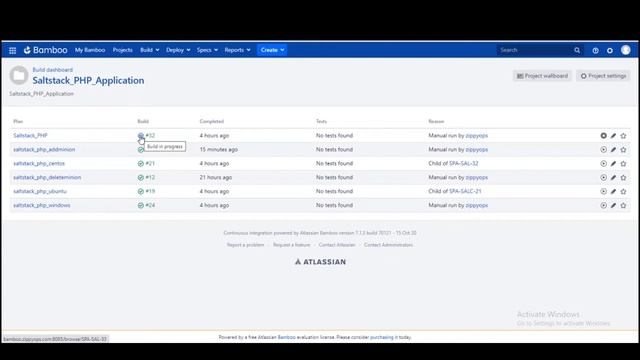Click the Request a feature footer link
This screenshot has height=360, width=640.
[x=291, y=245]
